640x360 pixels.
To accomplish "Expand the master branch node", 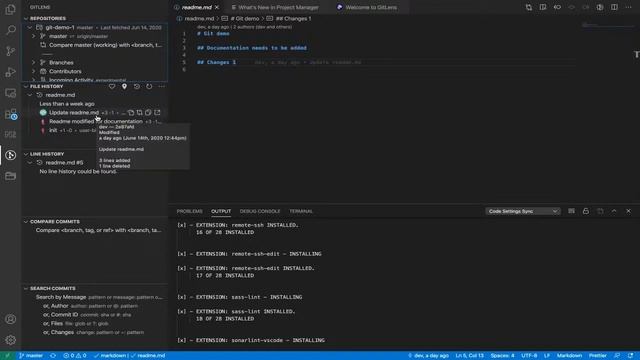I will 33,36.
